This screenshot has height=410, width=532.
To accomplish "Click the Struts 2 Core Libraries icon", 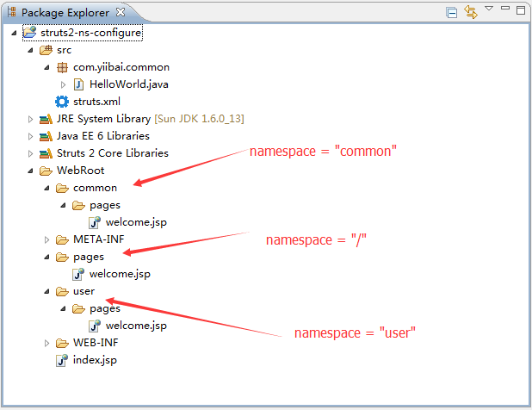I will 46,153.
